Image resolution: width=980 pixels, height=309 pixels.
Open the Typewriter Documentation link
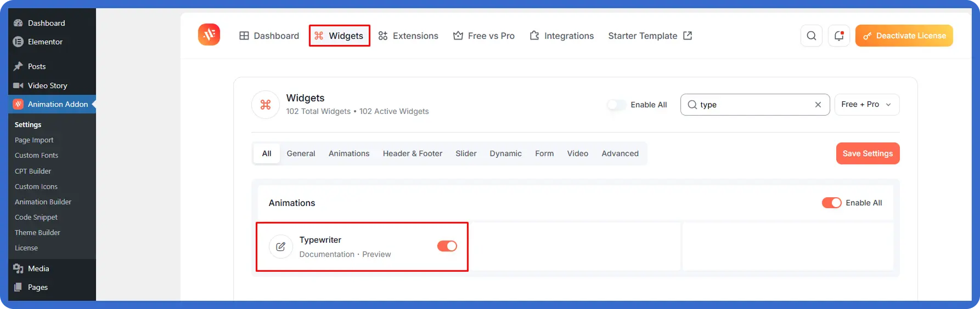(x=327, y=254)
